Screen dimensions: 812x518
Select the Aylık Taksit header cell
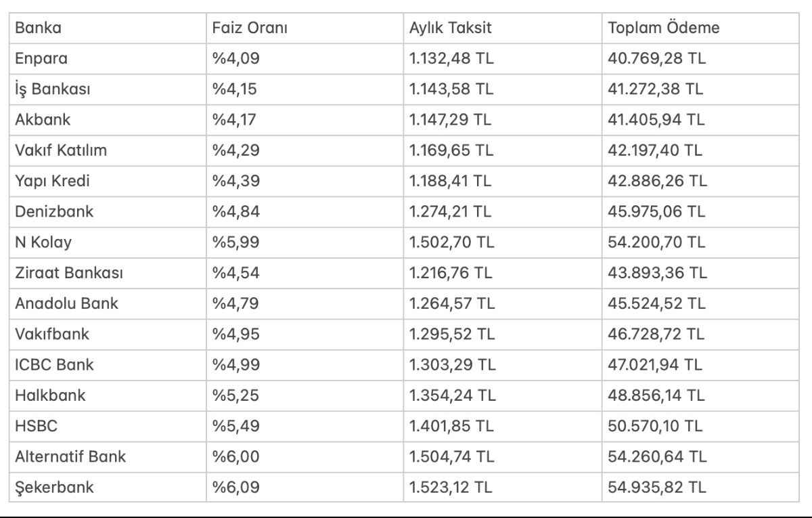(450, 28)
